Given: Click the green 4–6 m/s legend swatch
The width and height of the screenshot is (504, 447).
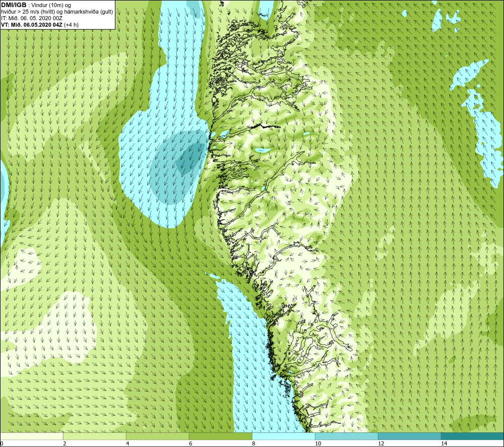Looking at the screenshot, I should click(x=157, y=436).
